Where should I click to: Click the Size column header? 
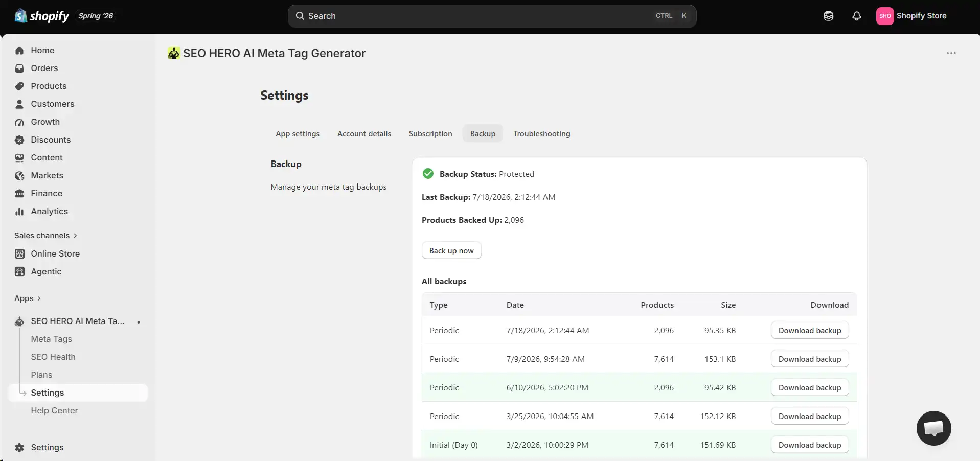coord(728,305)
